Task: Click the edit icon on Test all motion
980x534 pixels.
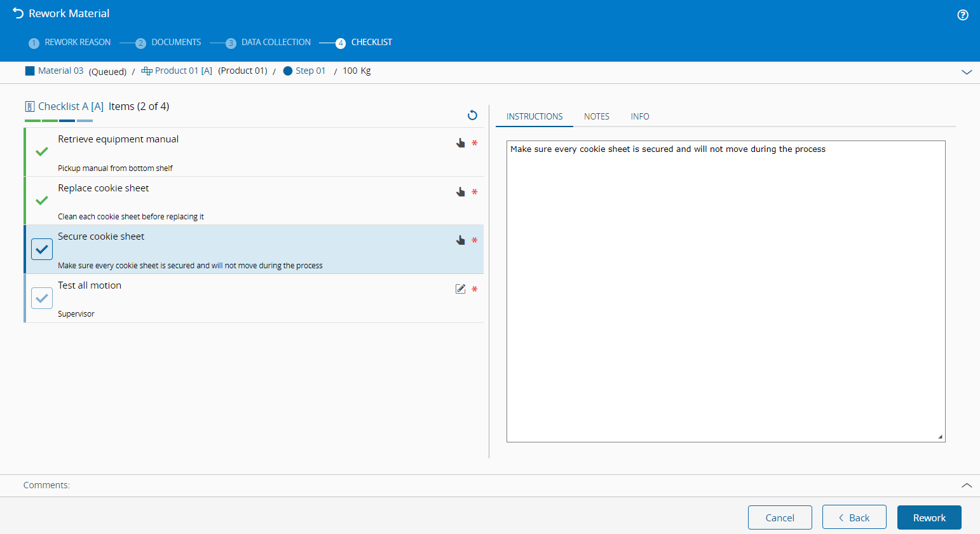Action: (461, 289)
